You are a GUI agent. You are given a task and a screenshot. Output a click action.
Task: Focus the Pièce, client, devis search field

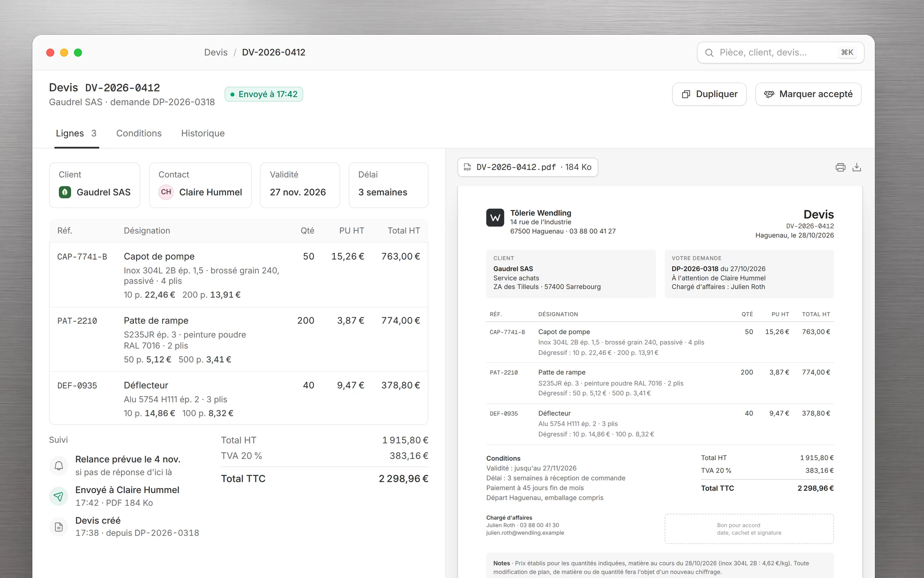coord(780,52)
